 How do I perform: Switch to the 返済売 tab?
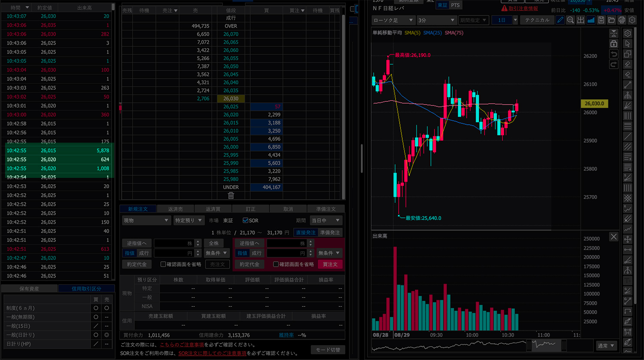pyautogui.click(x=175, y=209)
